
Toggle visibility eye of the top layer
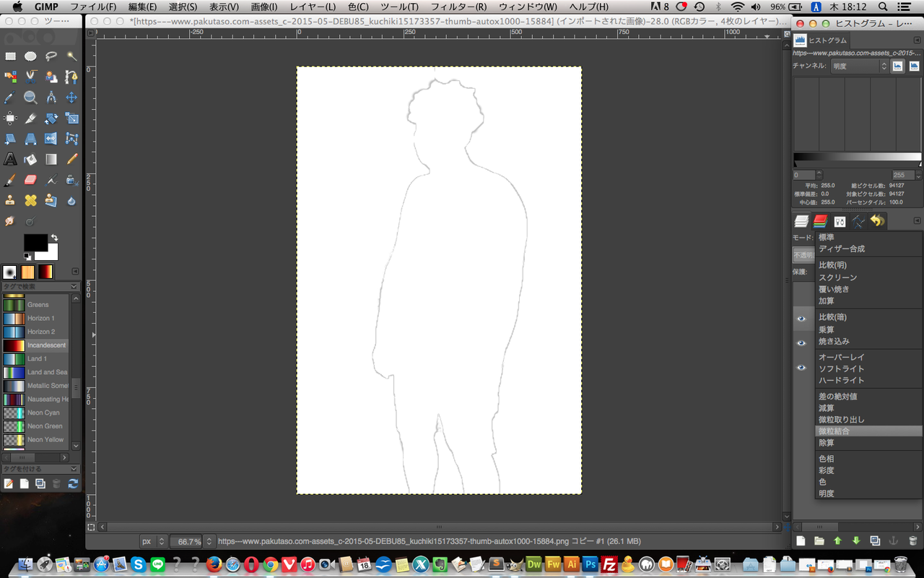801,319
